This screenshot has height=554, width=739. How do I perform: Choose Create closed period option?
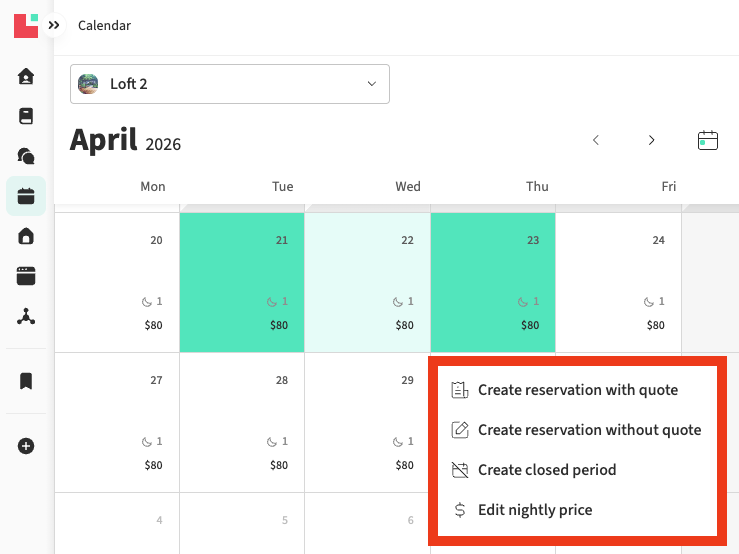click(546, 470)
